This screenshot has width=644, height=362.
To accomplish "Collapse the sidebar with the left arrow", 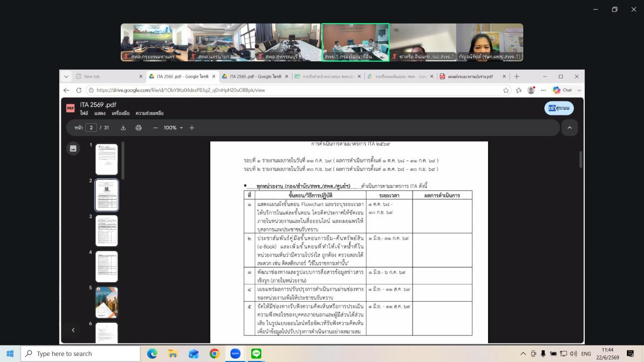I will (x=73, y=330).
